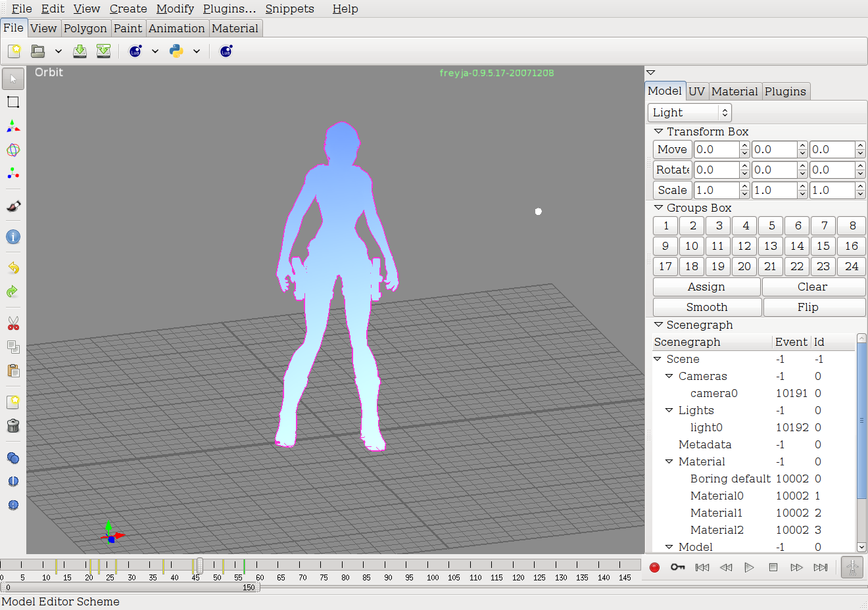Toggle group 5 button
Image resolution: width=868 pixels, height=610 pixels.
[x=771, y=225]
